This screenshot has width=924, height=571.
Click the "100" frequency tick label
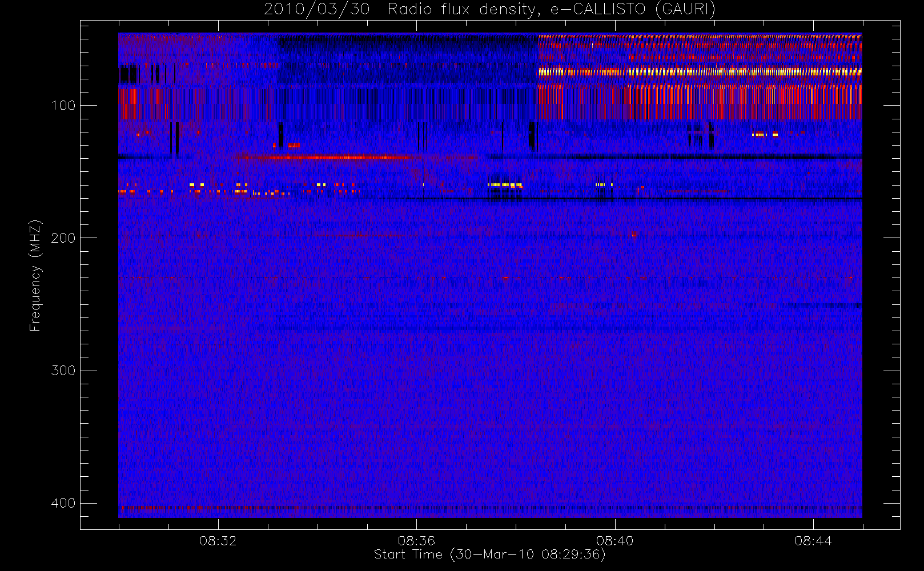63,106
